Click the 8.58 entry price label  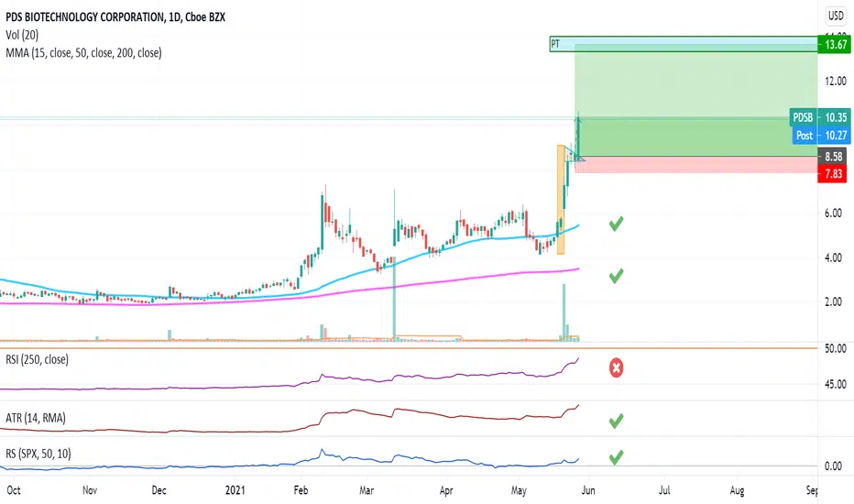tap(832, 157)
